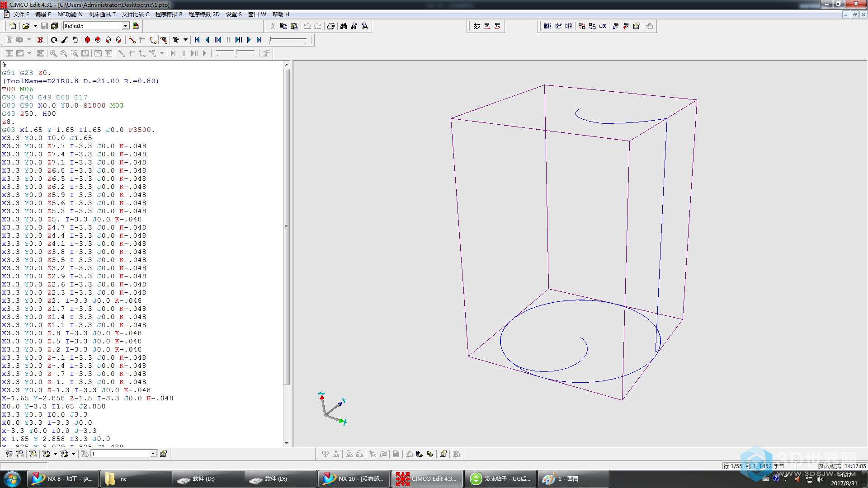Click the last cube view icon

pyautogui.click(x=119, y=40)
